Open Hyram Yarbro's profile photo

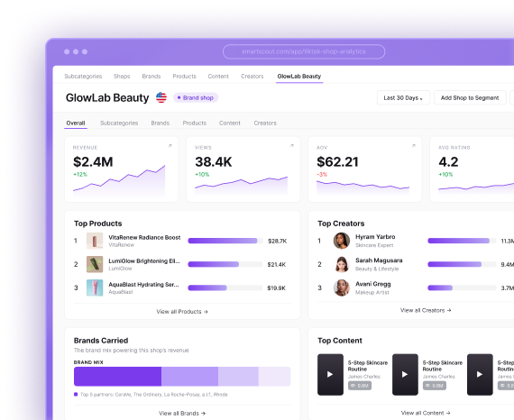tap(342, 241)
